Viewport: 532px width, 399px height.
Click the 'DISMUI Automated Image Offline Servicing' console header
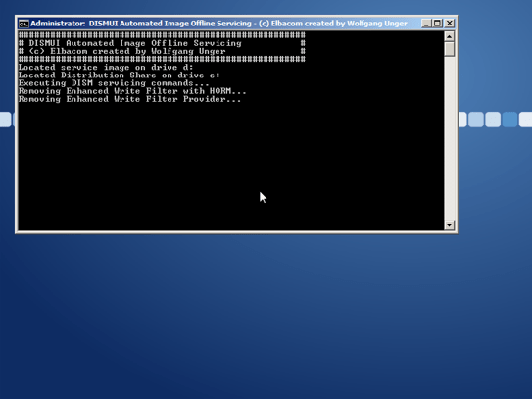pyautogui.click(x=135, y=43)
